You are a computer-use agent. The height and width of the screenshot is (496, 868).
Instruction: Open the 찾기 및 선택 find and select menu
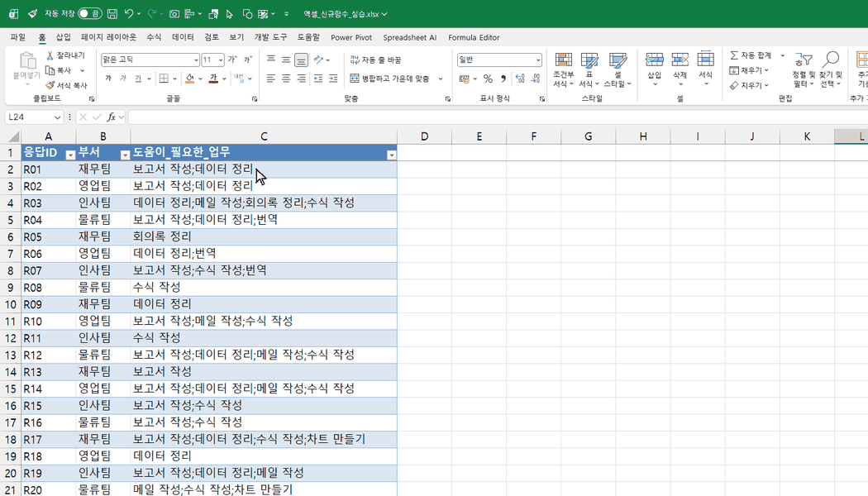click(x=830, y=70)
